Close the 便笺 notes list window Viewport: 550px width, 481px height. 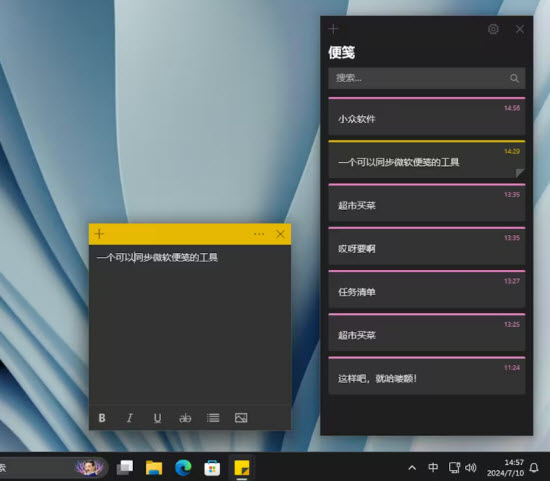click(x=520, y=29)
